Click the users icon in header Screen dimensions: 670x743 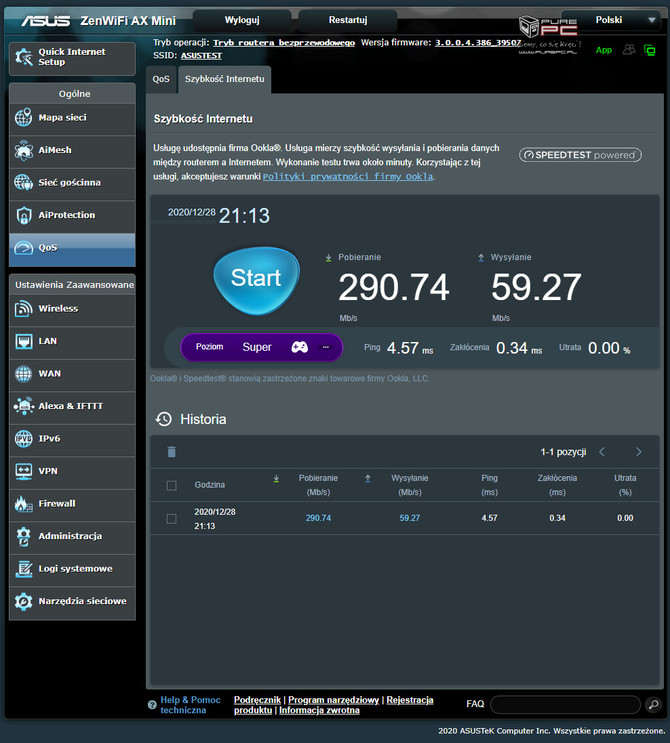[629, 49]
